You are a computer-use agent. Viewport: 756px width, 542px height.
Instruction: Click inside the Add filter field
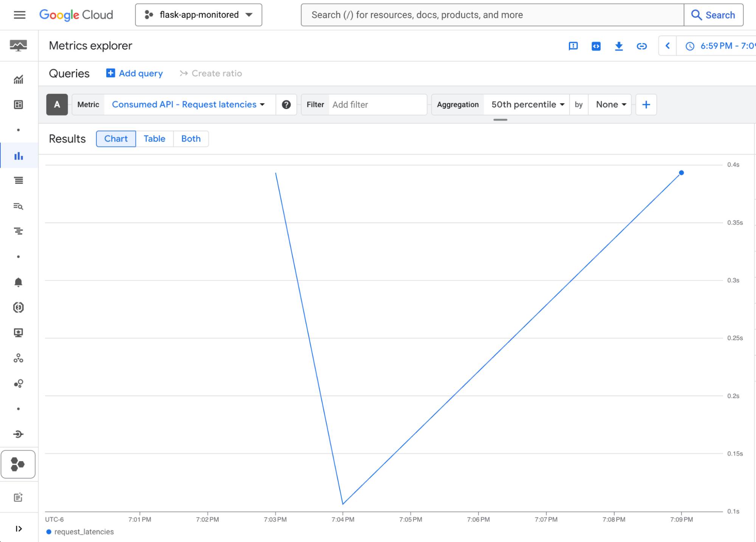coord(377,105)
